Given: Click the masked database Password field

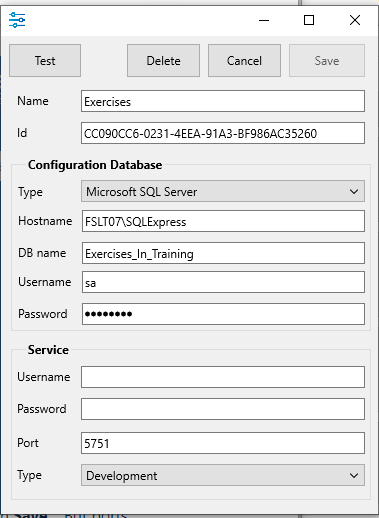Looking at the screenshot, I should [x=223, y=314].
